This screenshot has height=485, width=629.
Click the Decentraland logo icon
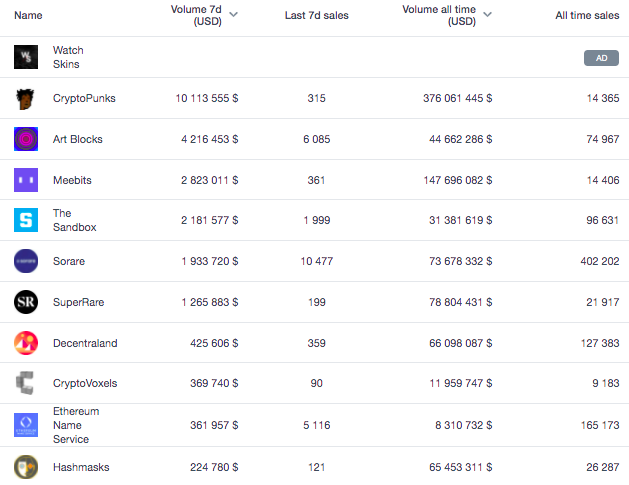[x=26, y=343]
